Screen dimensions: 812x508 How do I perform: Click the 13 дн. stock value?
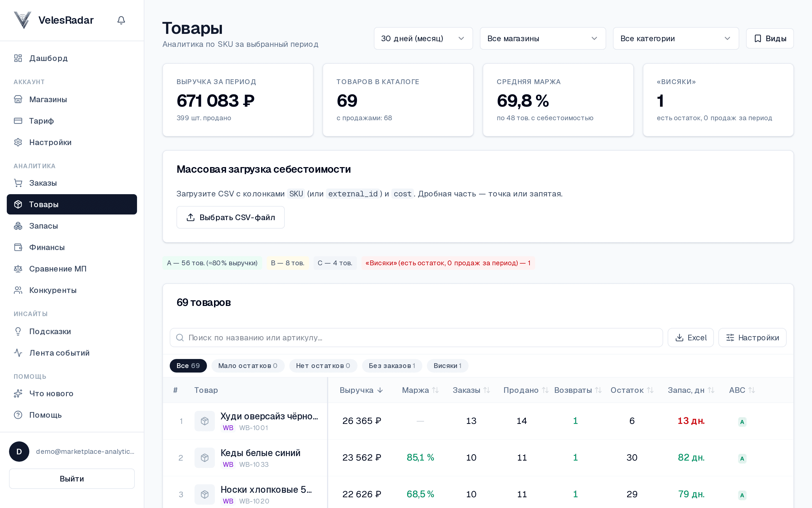[691, 421]
